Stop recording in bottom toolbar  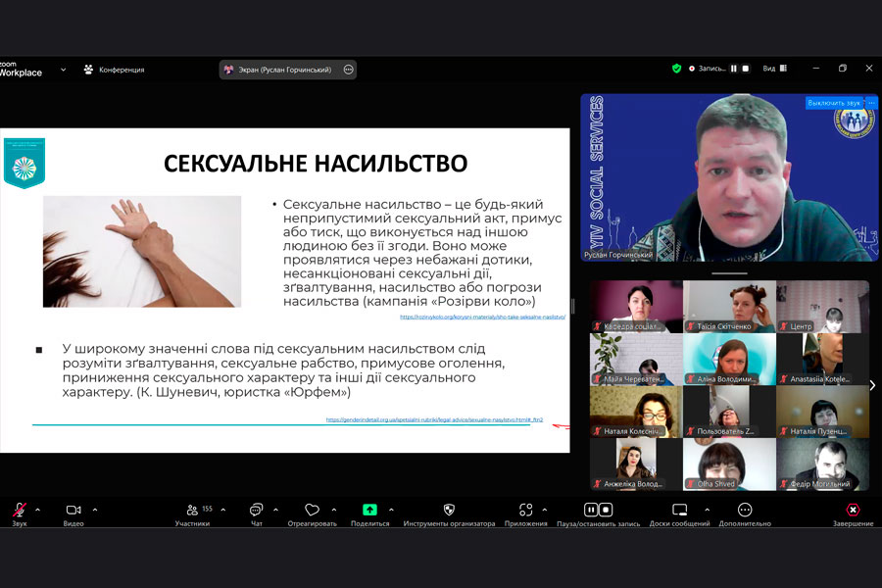(x=606, y=510)
